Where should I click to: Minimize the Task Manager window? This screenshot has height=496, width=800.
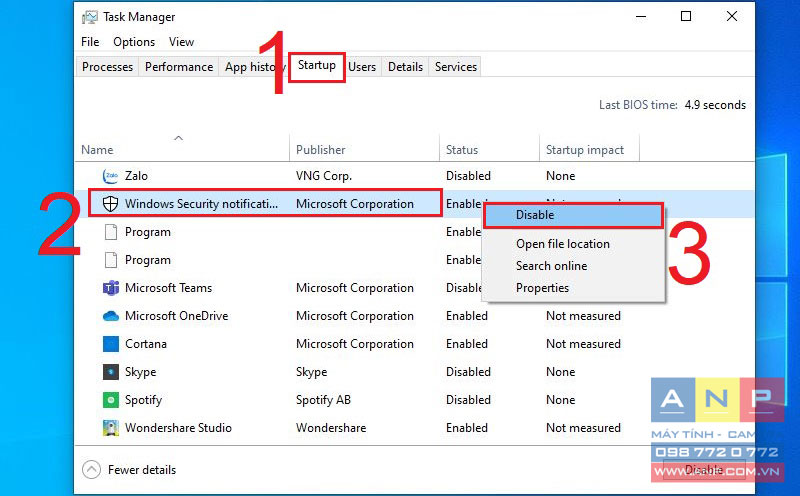[641, 16]
